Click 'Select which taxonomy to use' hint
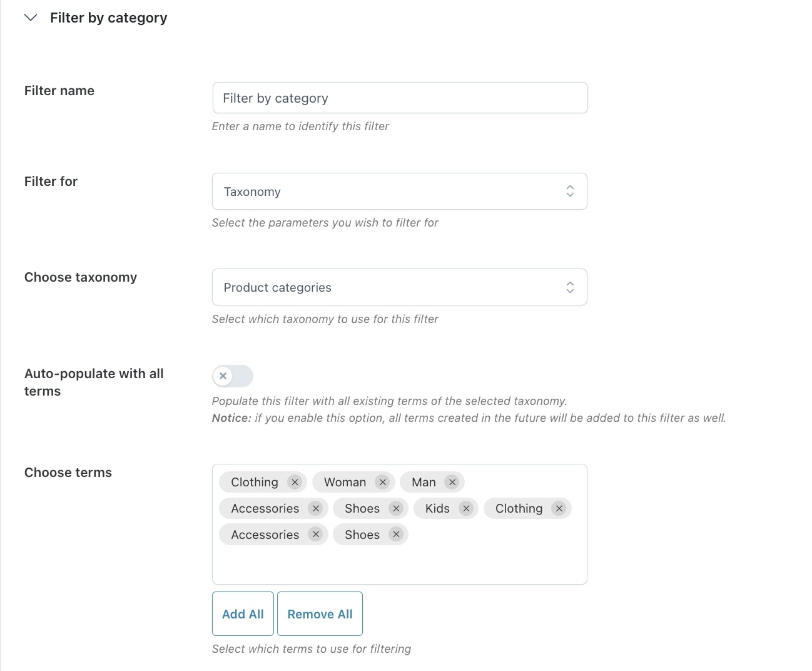 pyautogui.click(x=325, y=319)
